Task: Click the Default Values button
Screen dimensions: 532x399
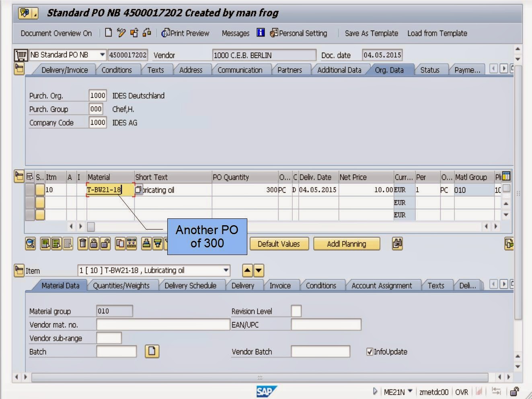Action: coord(279,244)
